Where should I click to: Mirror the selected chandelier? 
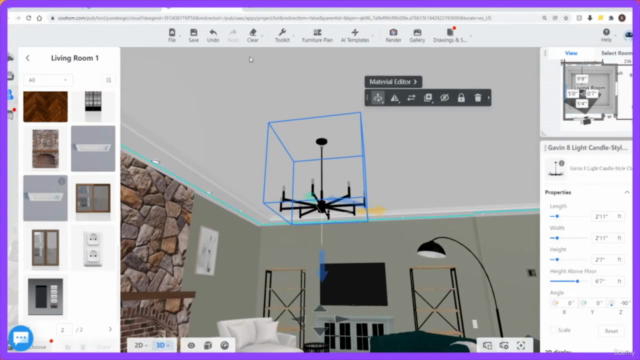pyautogui.click(x=394, y=98)
